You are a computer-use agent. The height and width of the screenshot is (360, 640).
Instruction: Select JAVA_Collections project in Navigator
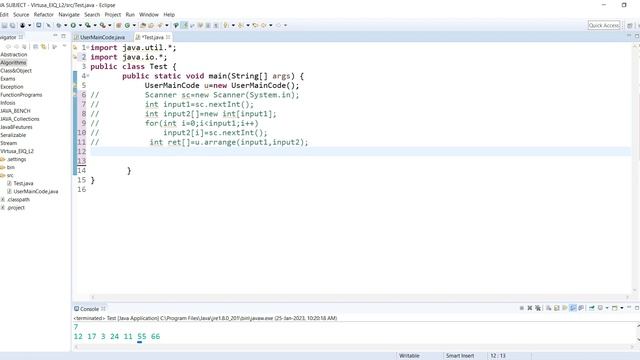tap(20, 119)
